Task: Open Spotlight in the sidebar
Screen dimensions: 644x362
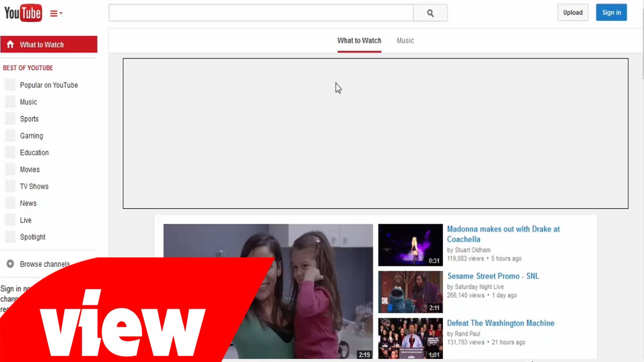Action: (x=33, y=237)
